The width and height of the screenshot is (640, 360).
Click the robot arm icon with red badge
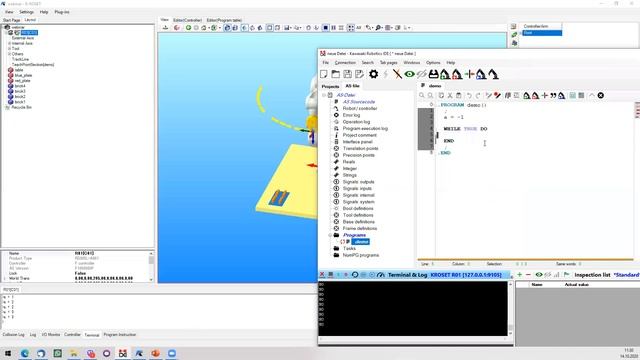coord(457,74)
